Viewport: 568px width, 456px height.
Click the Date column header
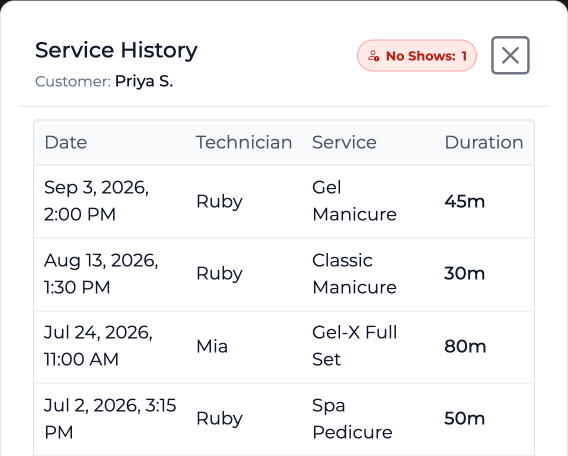(66, 142)
